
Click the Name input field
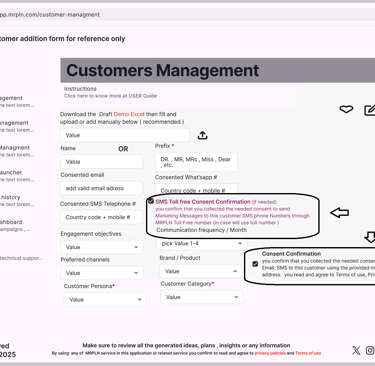click(x=102, y=162)
